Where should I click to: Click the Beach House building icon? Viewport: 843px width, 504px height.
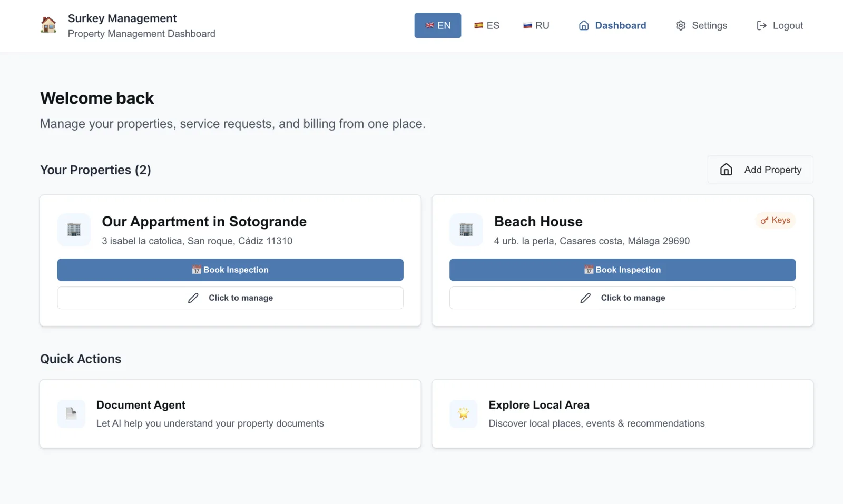(466, 230)
